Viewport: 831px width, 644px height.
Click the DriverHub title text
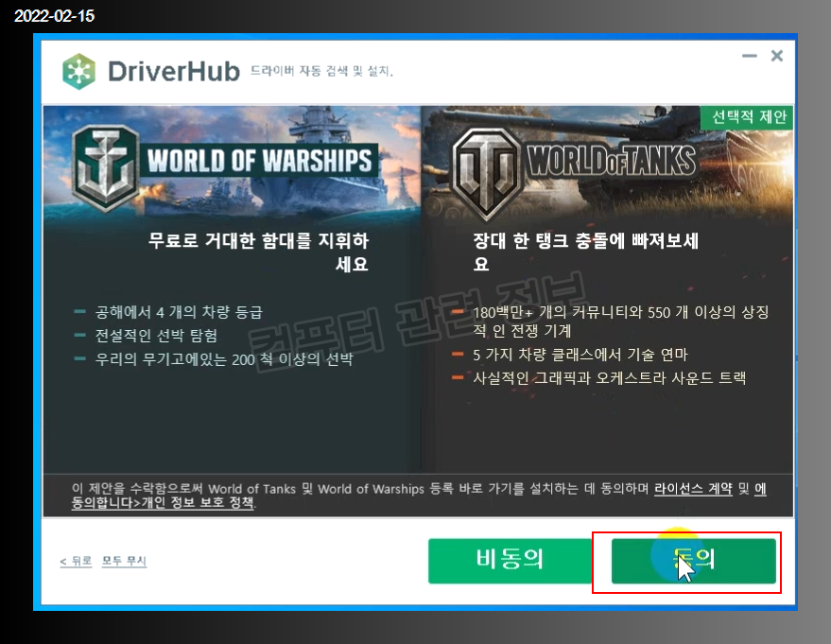[x=174, y=72]
